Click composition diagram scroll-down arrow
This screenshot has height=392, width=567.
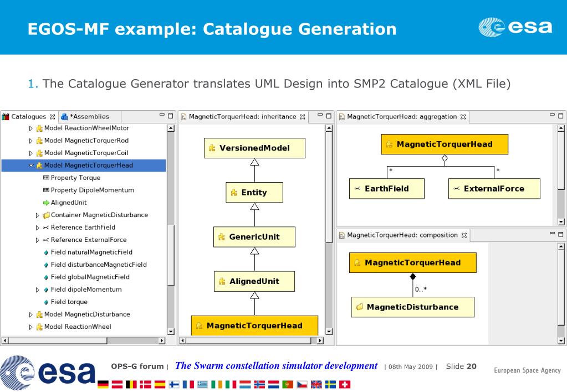(561, 341)
